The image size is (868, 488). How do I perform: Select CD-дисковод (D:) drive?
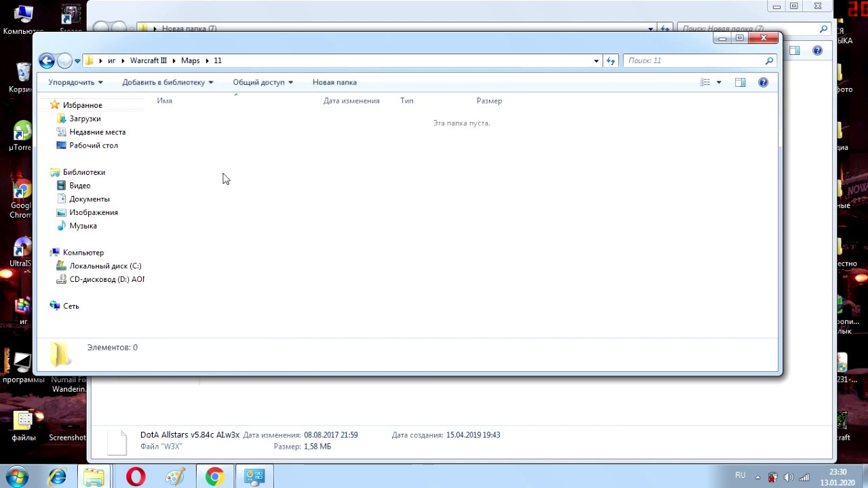tap(106, 279)
